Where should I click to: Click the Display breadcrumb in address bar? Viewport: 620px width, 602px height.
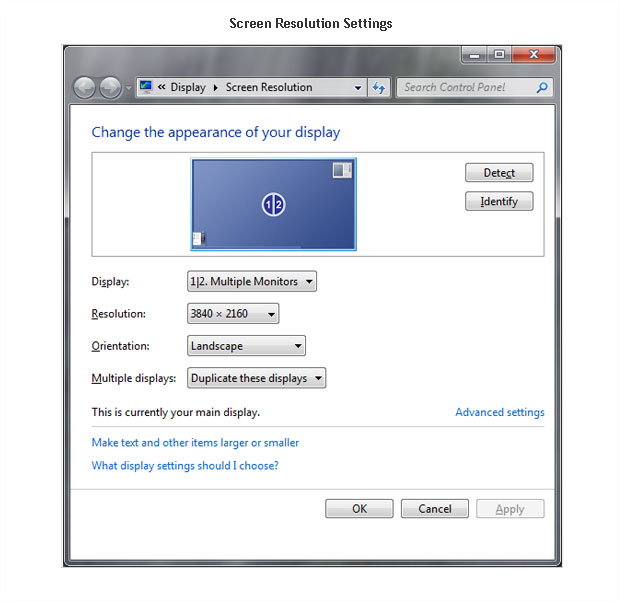(x=187, y=87)
